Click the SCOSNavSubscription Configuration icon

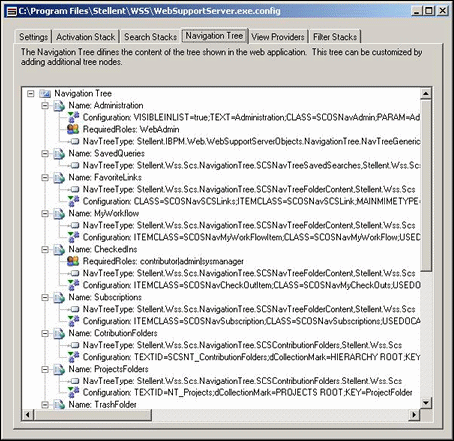click(73, 321)
